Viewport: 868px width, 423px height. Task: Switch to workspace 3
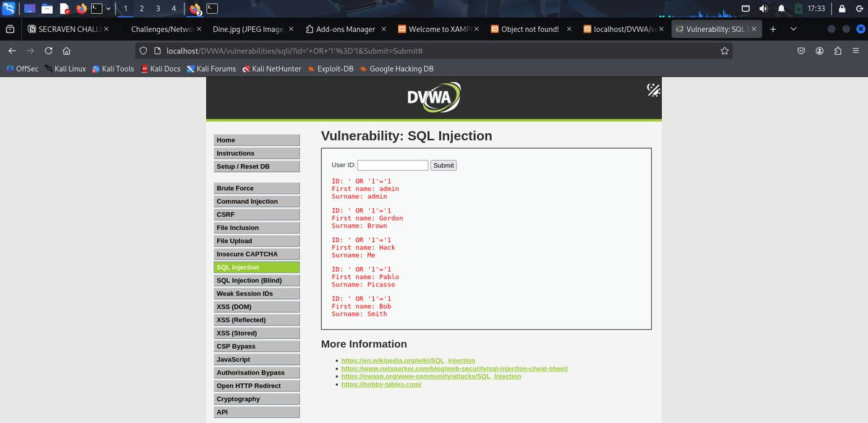click(x=158, y=9)
